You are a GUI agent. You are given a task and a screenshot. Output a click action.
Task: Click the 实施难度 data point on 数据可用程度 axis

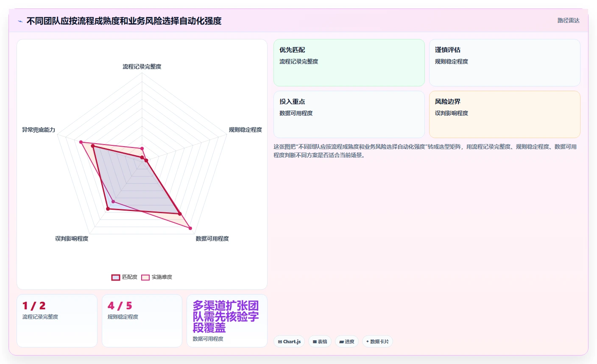coord(190,228)
